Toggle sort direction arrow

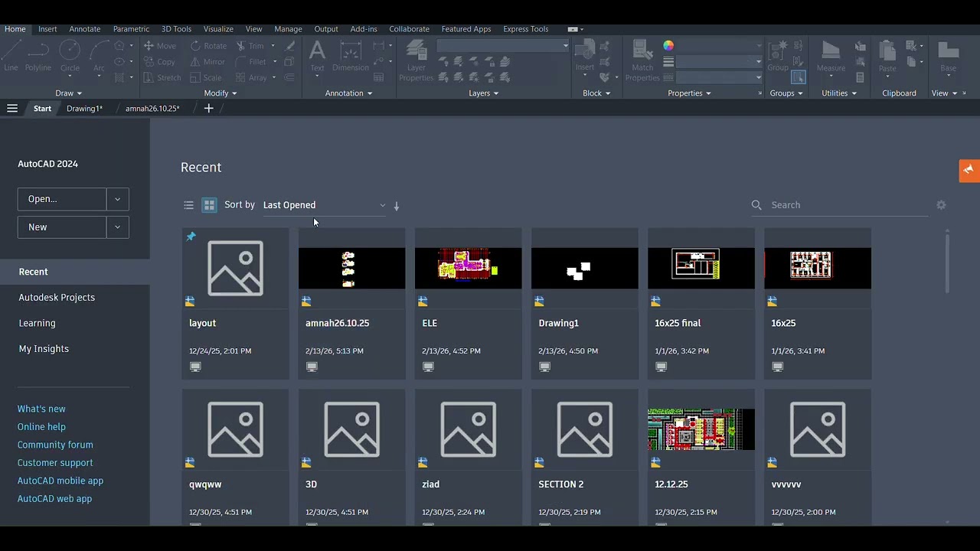[397, 206]
